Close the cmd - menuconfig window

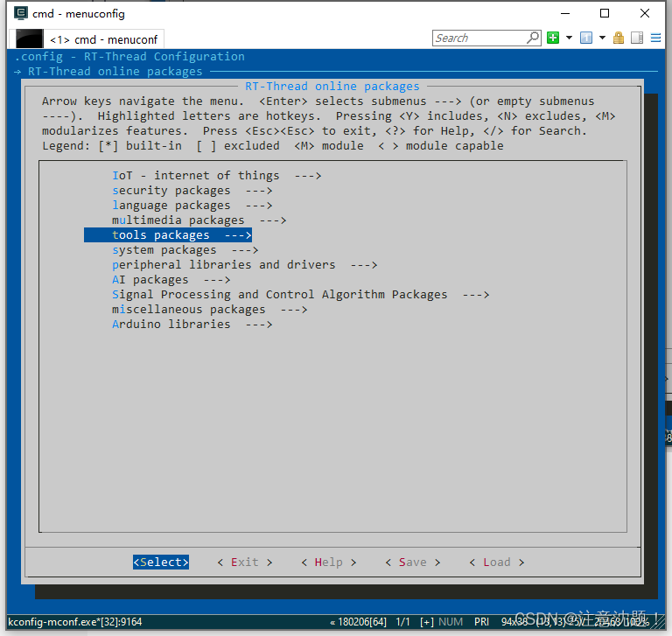pyautogui.click(x=645, y=13)
